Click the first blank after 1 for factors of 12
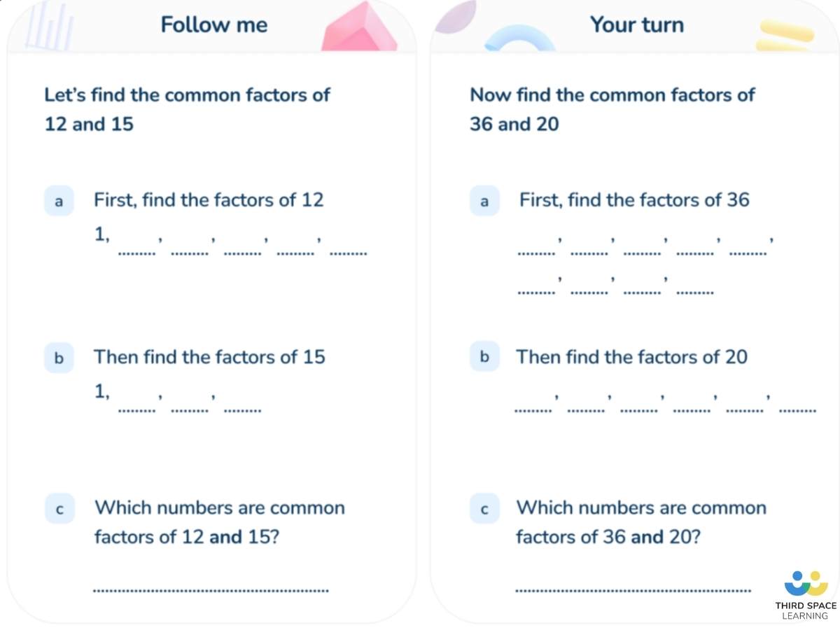 pos(138,251)
